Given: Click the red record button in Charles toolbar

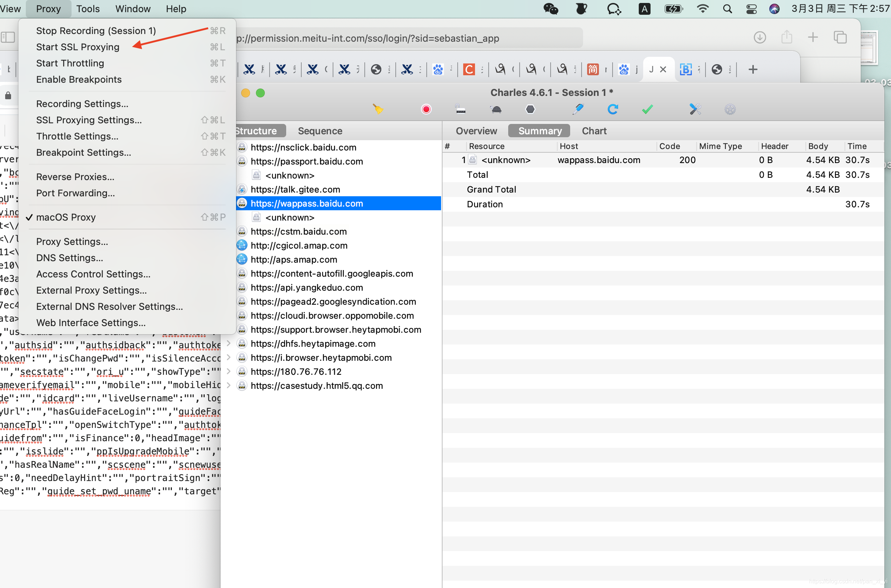Looking at the screenshot, I should [x=426, y=109].
